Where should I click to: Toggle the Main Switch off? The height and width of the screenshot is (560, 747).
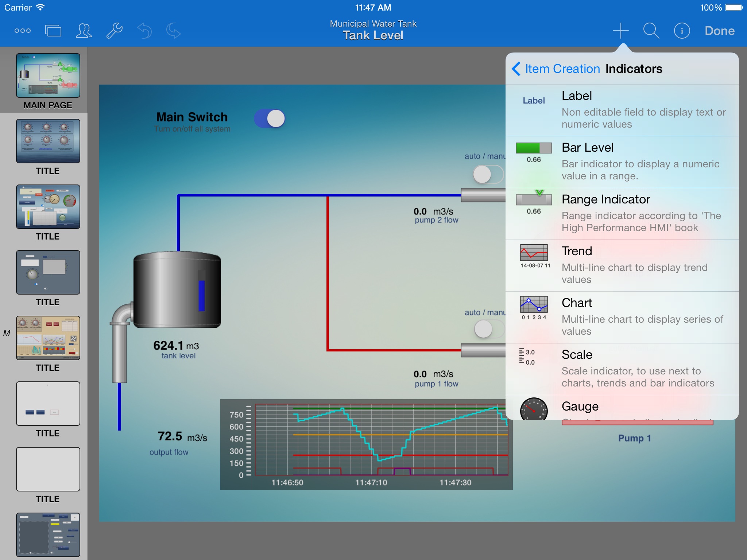(270, 118)
